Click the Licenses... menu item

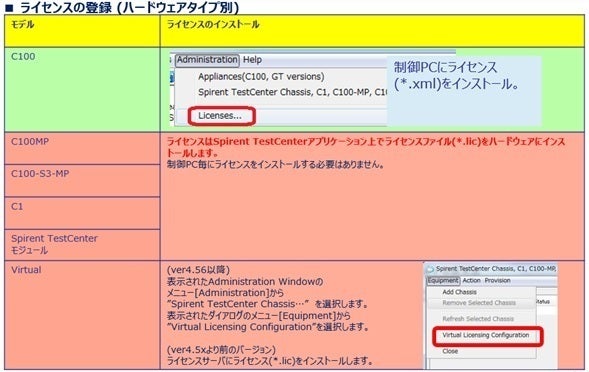click(220, 116)
